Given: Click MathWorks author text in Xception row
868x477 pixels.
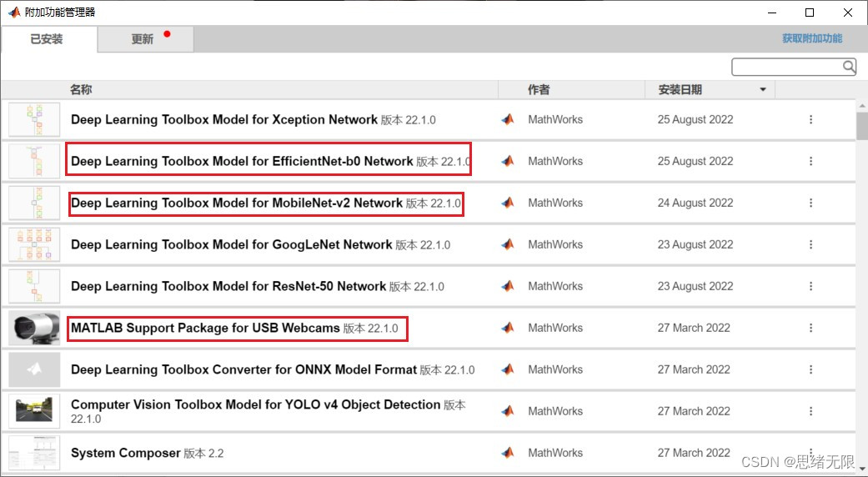Looking at the screenshot, I should (555, 119).
